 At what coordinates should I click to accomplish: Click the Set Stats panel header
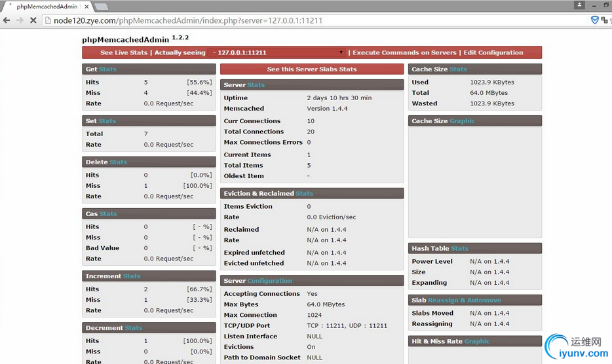coord(149,121)
